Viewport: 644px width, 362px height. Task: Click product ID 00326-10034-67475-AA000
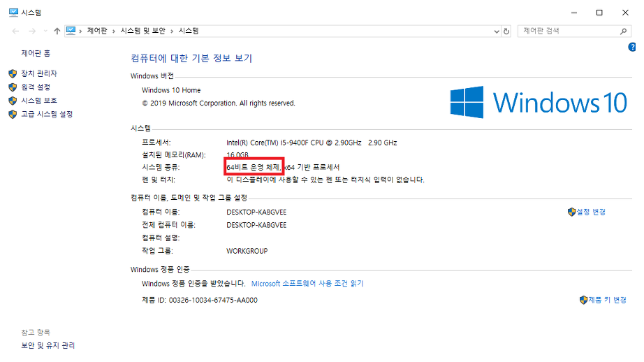[x=213, y=301]
